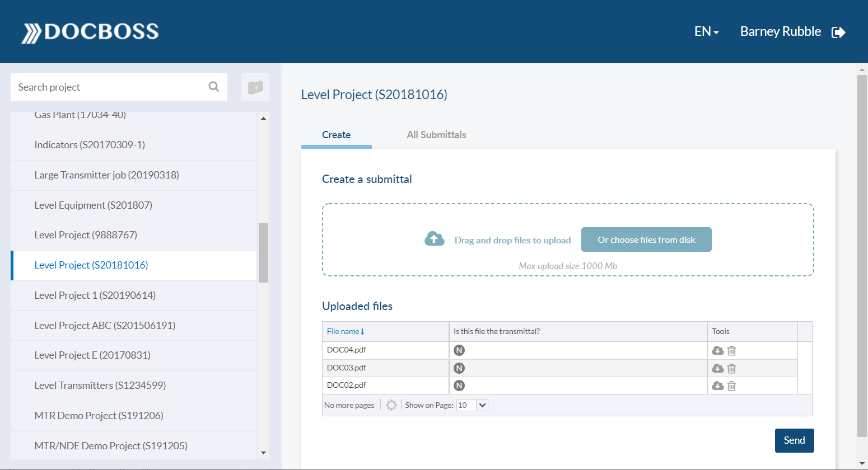The width and height of the screenshot is (868, 470).
Task: Click the project list scrollbar thumb
Action: click(x=263, y=253)
